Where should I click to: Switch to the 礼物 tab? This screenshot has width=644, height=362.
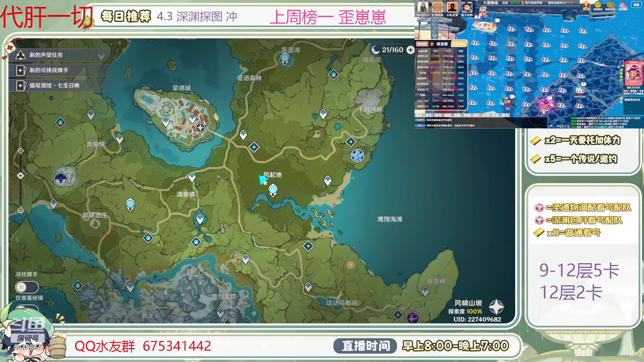(486, 115)
